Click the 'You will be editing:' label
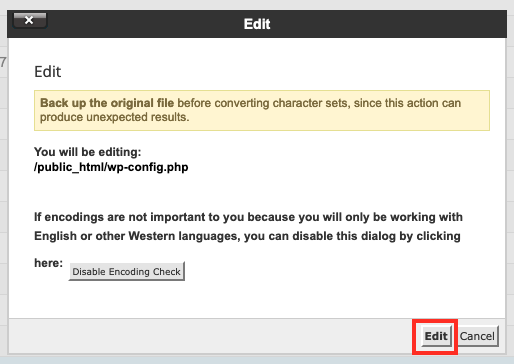 [x=88, y=152]
